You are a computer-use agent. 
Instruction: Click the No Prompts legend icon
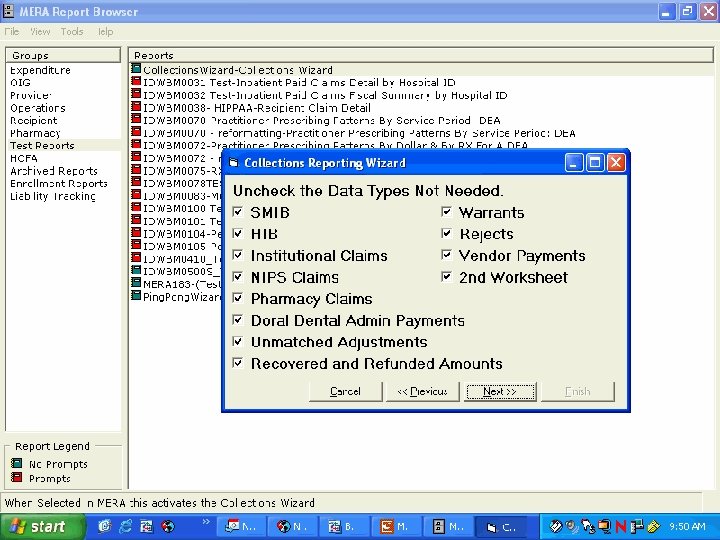click(17, 463)
